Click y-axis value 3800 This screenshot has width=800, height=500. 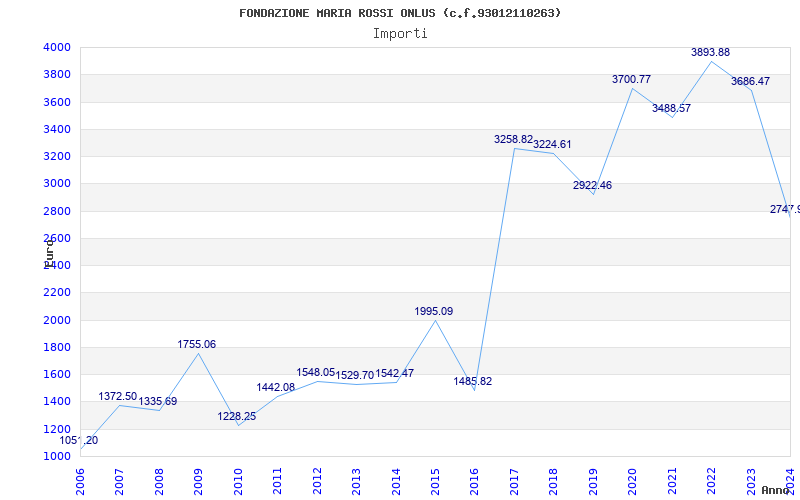point(58,74)
